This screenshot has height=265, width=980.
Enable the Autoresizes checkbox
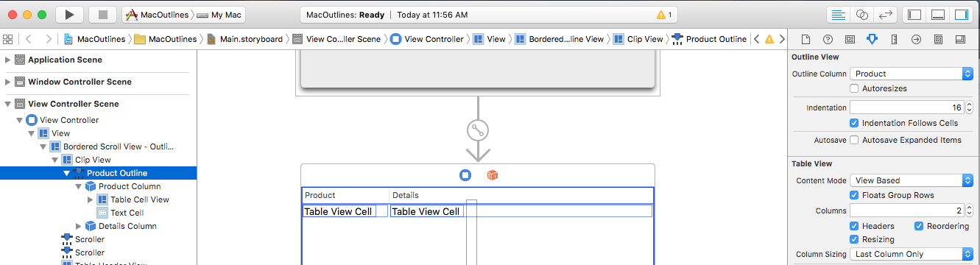(x=854, y=88)
